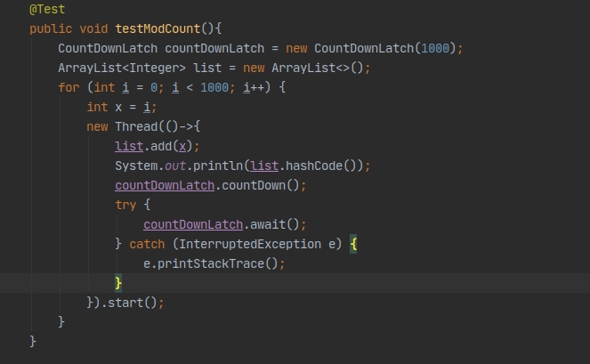
Task: Click 'i < 1000' loop condition
Action: [x=200, y=88]
